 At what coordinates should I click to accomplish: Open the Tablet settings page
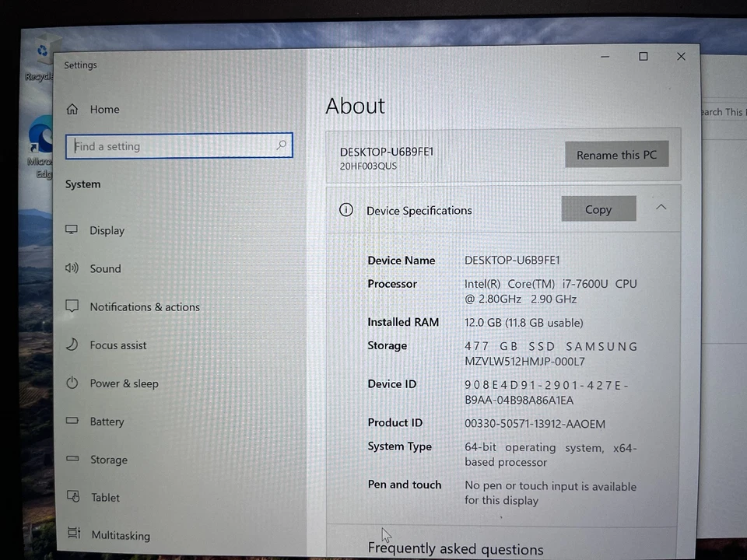(105, 497)
